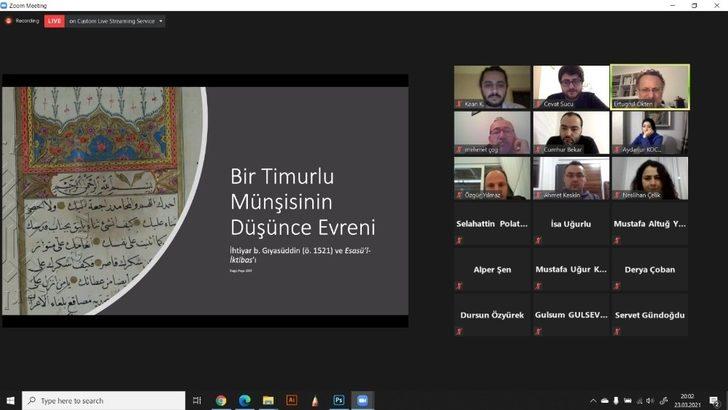728x410 pixels.
Task: Click the Servet Gündoğdu participant name
Action: (650, 315)
